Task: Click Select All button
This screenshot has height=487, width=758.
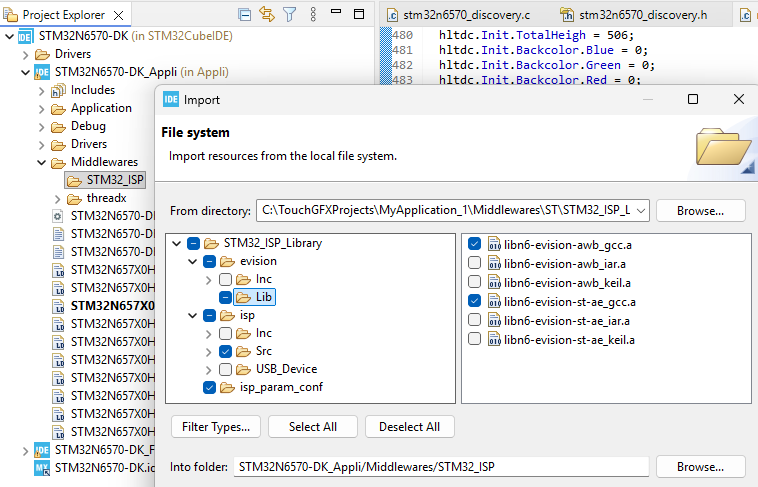Action: [313, 427]
